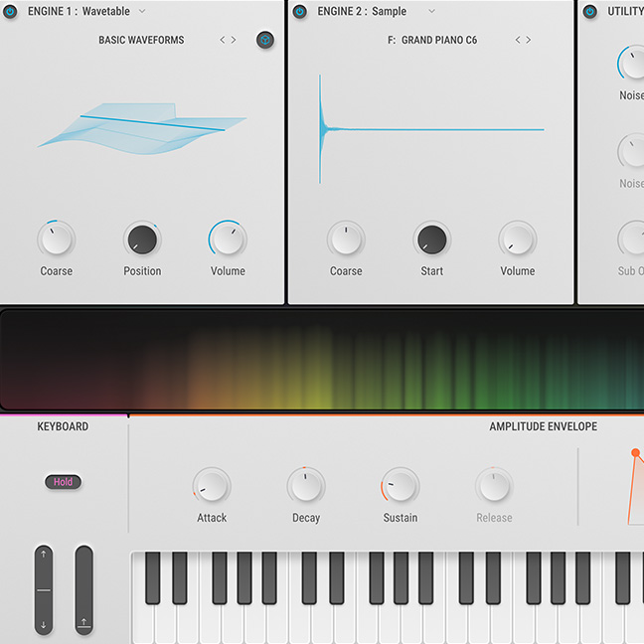Image resolution: width=644 pixels, height=644 pixels.
Task: Click the Engine 1 Position knob
Action: (x=142, y=240)
